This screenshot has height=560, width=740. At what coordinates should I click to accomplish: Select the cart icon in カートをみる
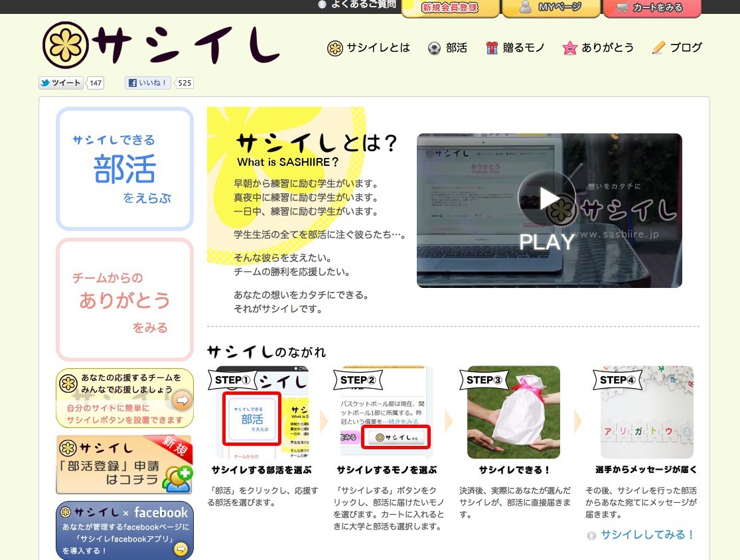pos(623,6)
